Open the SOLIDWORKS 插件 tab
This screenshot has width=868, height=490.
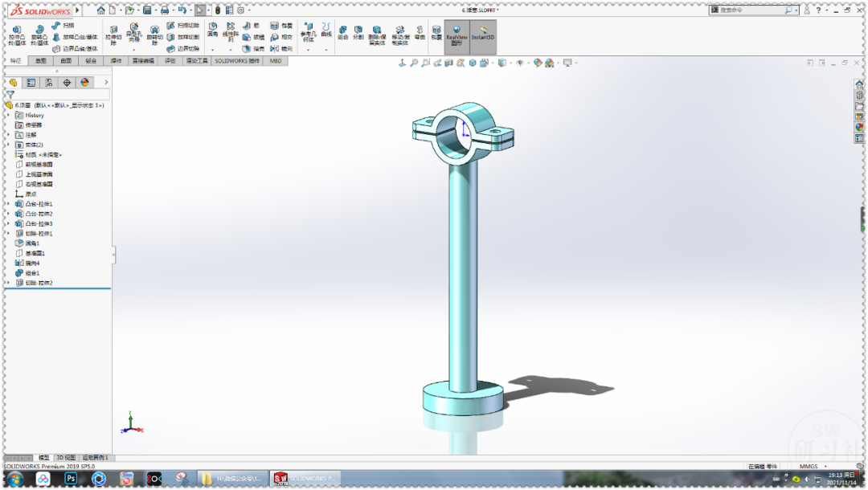pyautogui.click(x=235, y=60)
